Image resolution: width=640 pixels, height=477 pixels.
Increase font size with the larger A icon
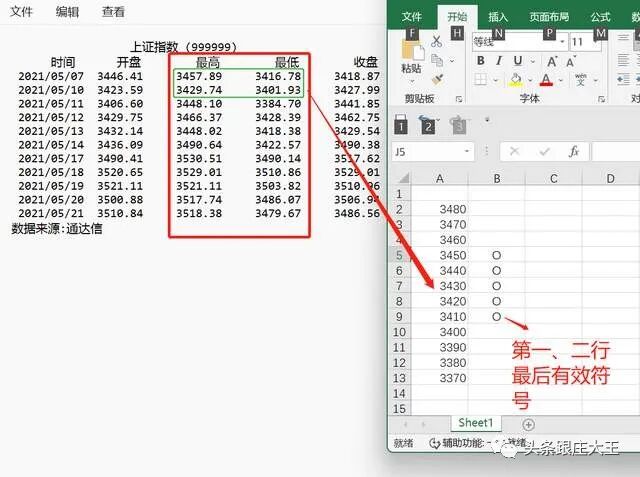(x=552, y=62)
